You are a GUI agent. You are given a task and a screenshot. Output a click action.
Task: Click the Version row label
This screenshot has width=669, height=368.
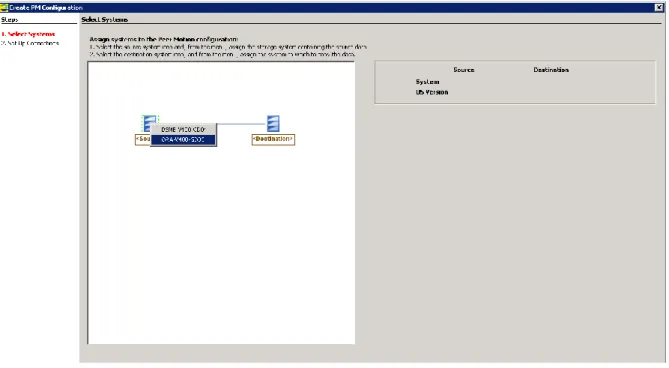[432, 92]
